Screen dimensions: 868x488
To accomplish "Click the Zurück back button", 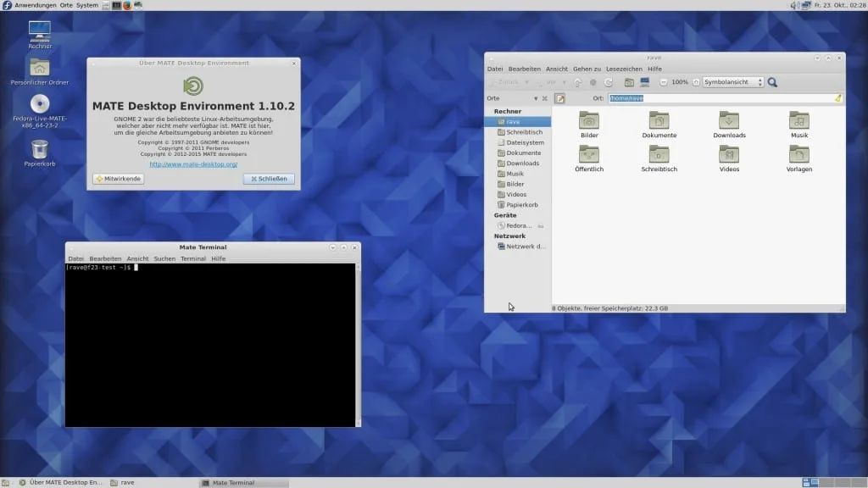I will [504, 82].
